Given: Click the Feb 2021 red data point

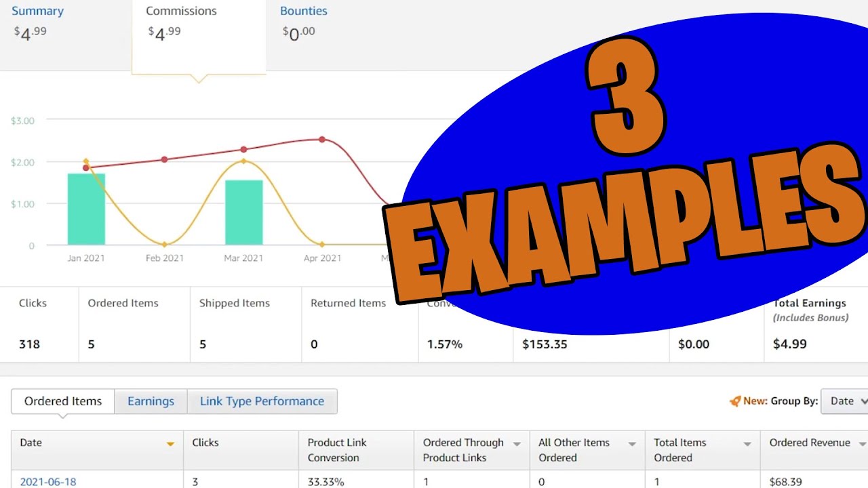Looking at the screenshot, I should (x=165, y=159).
